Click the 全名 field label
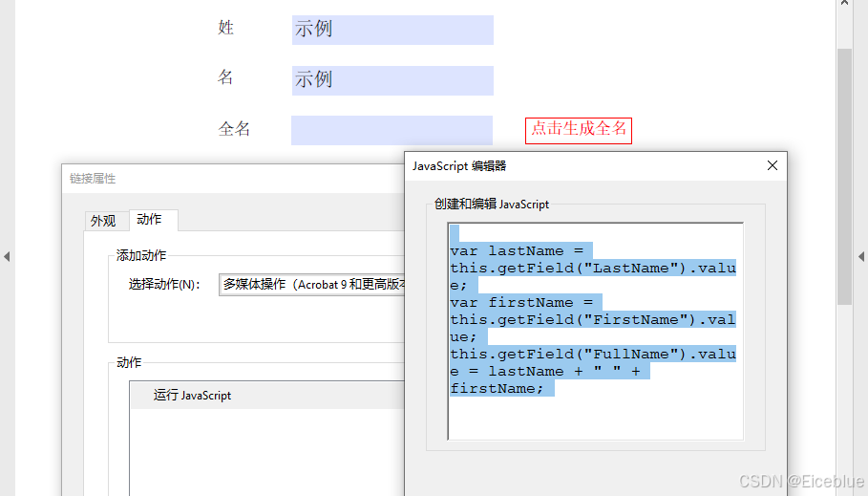 pyautogui.click(x=234, y=129)
